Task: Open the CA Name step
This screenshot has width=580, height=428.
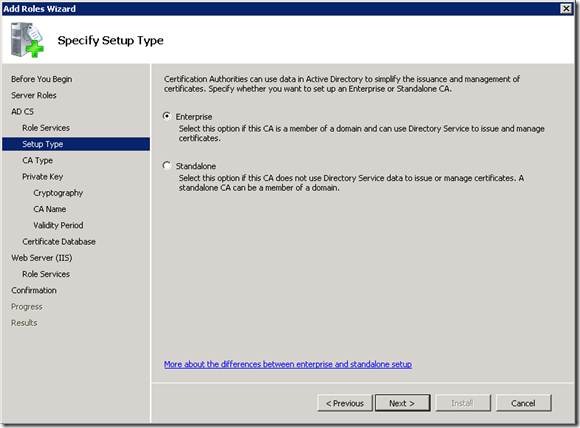Action: click(50, 209)
